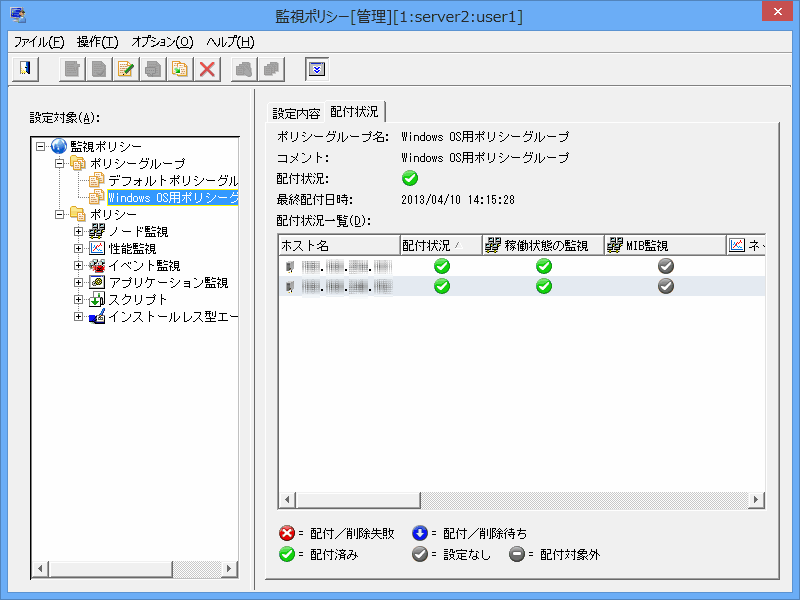This screenshot has width=800, height=600.
Task: Click the copy policy toolbar icon
Action: point(180,69)
